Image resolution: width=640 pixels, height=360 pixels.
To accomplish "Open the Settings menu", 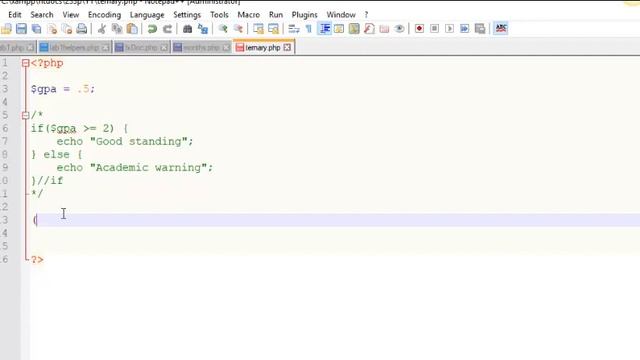I will (x=187, y=15).
